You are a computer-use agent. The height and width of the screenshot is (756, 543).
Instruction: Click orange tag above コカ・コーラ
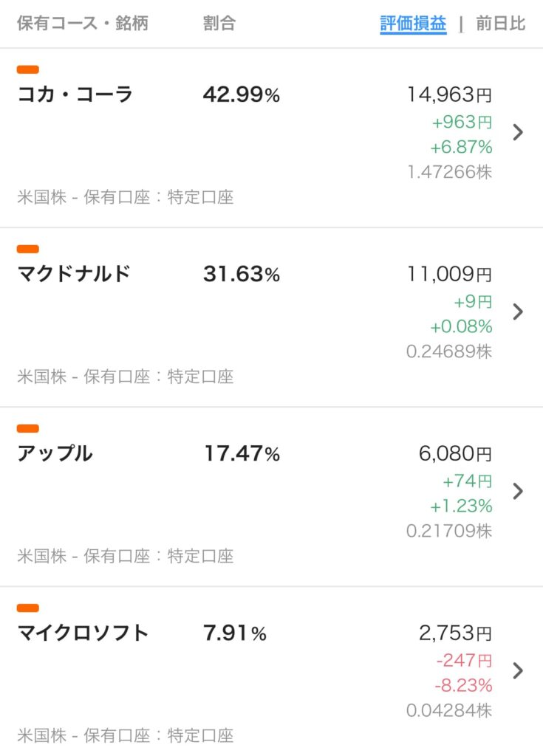click(28, 70)
